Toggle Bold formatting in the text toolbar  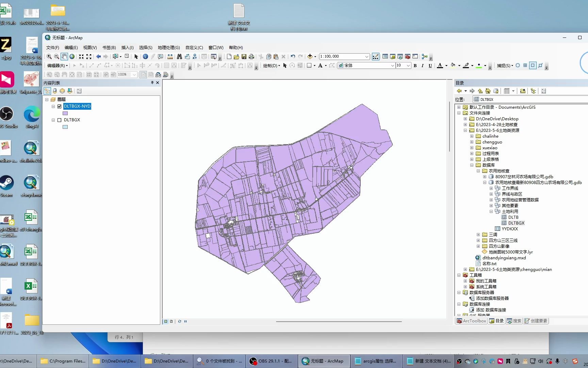[415, 65]
